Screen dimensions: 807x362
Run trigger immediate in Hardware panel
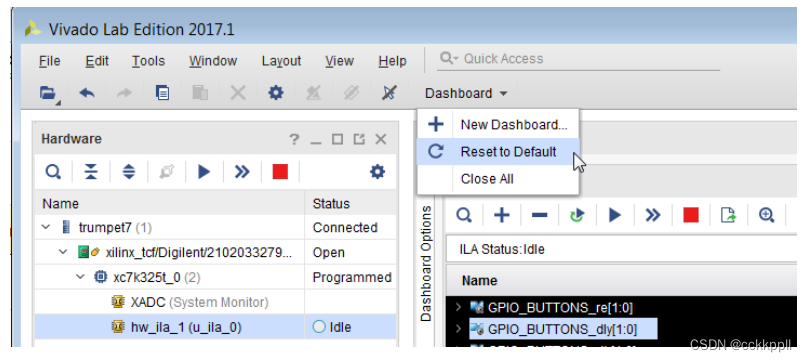[242, 171]
